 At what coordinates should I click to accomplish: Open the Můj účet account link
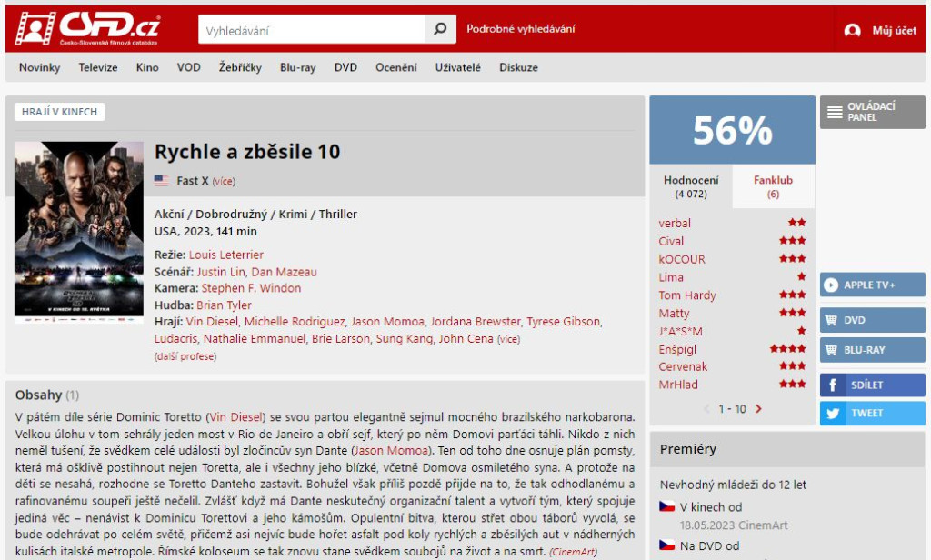tap(895, 30)
